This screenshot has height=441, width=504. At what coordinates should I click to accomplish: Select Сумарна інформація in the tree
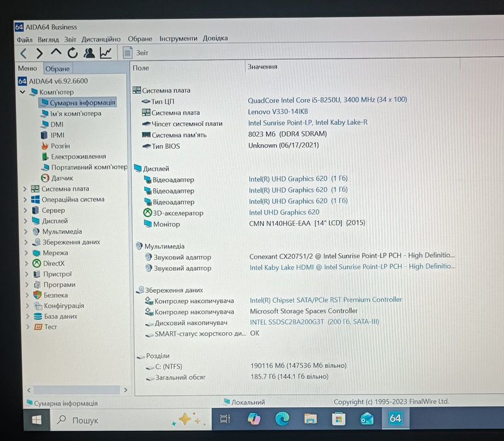(x=77, y=103)
